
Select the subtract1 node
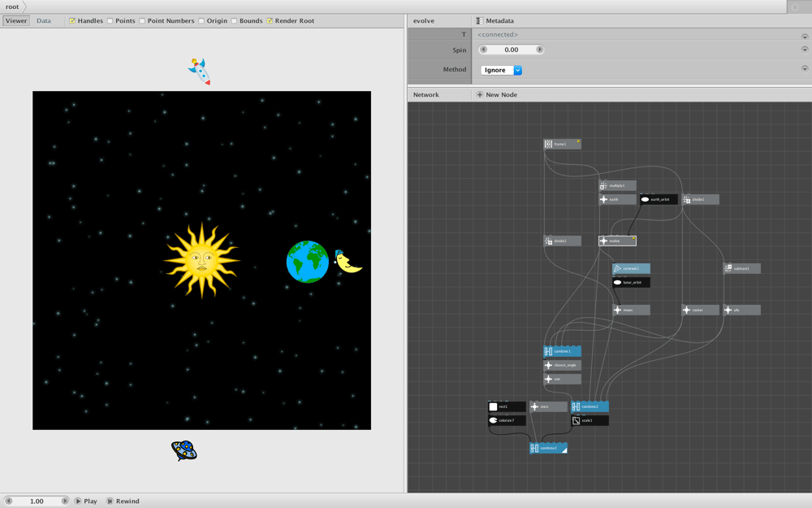click(741, 268)
